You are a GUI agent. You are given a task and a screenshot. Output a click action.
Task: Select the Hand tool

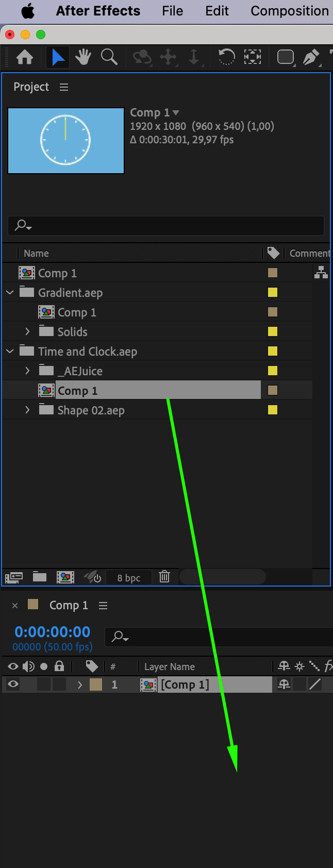(82, 57)
